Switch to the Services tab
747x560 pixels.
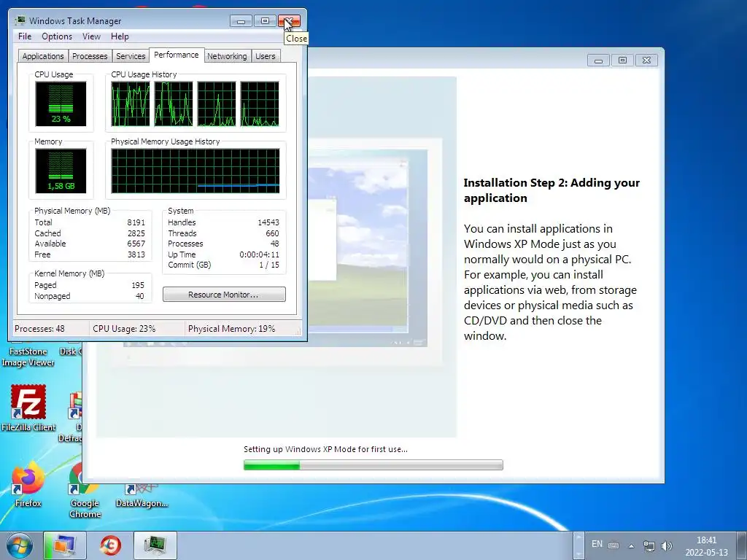[x=131, y=56]
